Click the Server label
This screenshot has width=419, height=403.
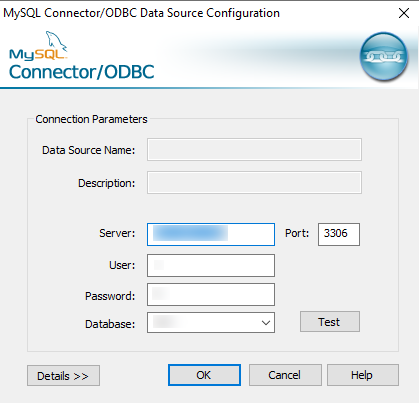click(117, 233)
